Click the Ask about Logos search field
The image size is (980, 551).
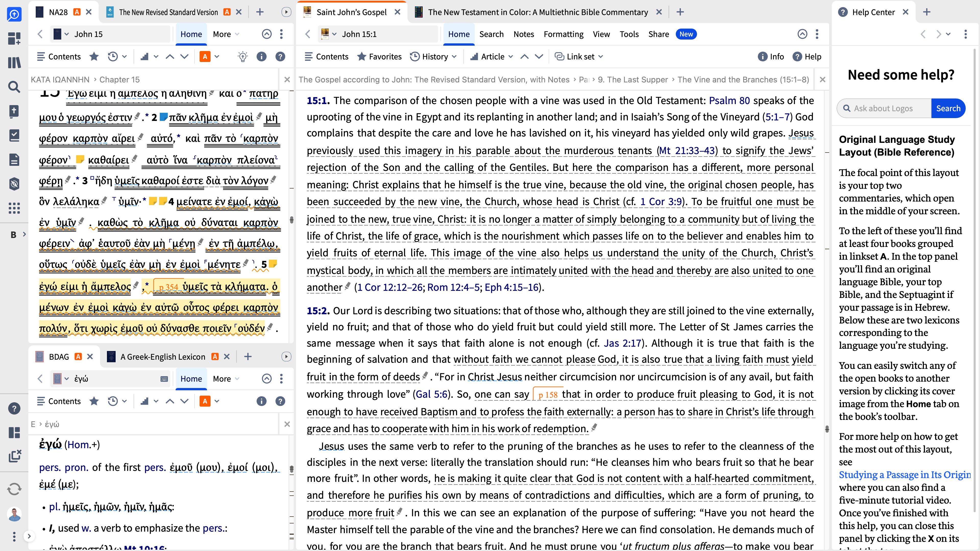884,108
